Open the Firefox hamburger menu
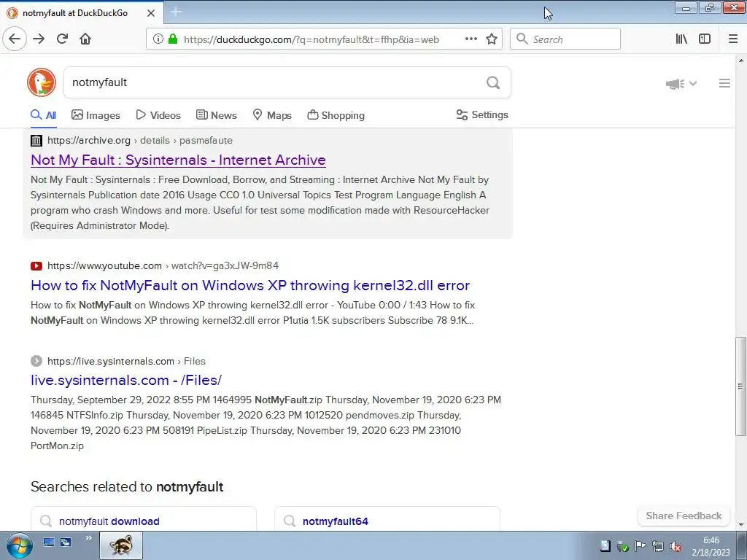Screen dimensions: 747x560 coord(732,39)
